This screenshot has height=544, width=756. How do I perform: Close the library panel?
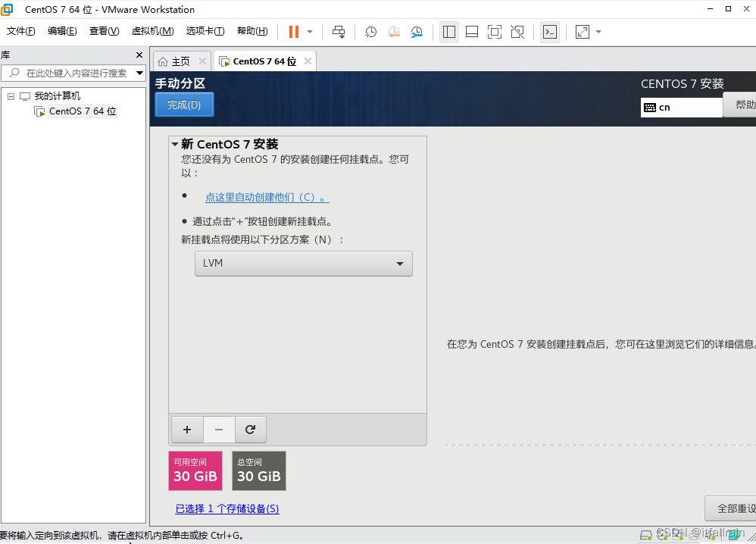pos(139,55)
